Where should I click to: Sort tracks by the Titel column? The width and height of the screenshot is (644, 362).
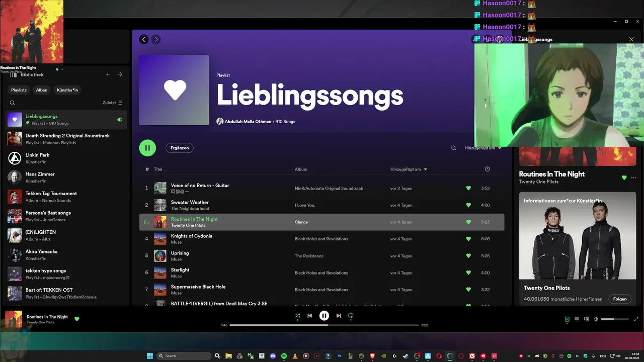coord(158,169)
